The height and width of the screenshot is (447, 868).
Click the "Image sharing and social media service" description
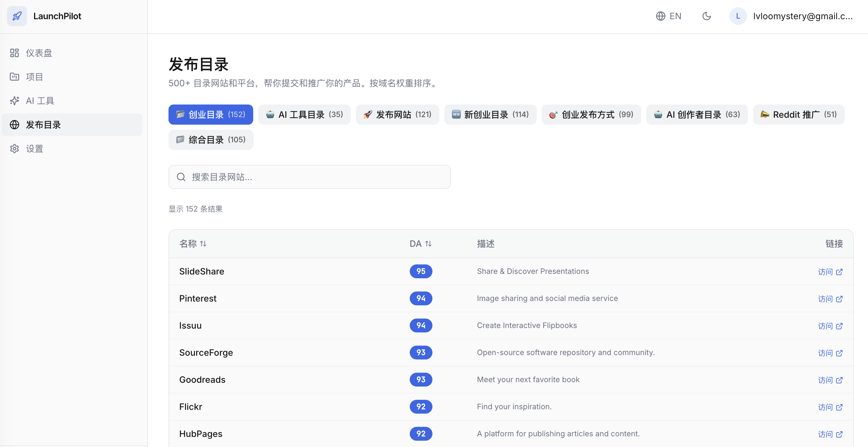pyautogui.click(x=547, y=298)
